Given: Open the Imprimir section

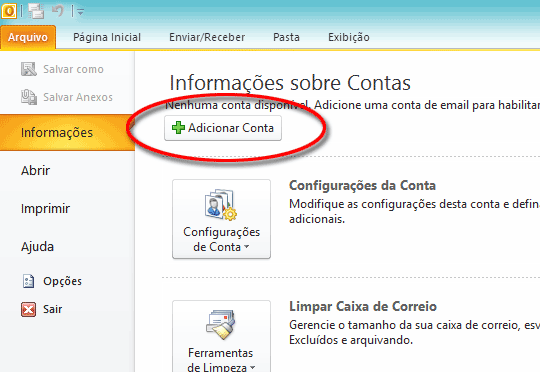Looking at the screenshot, I should [x=45, y=209].
